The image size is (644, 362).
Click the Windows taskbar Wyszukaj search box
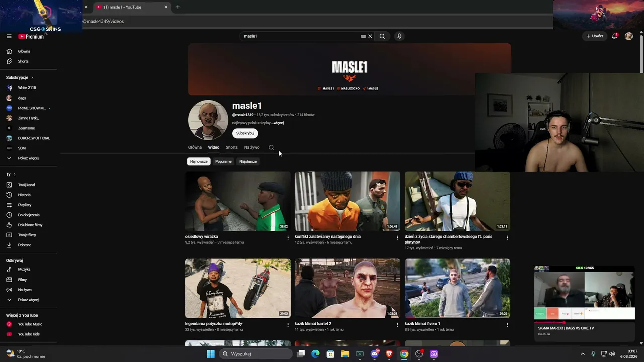256,354
